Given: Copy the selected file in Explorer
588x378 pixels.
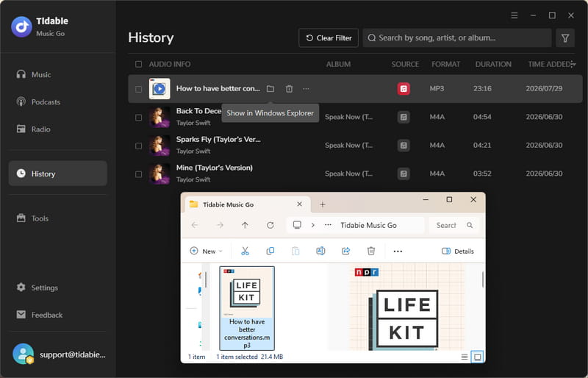Looking at the screenshot, I should (x=270, y=251).
